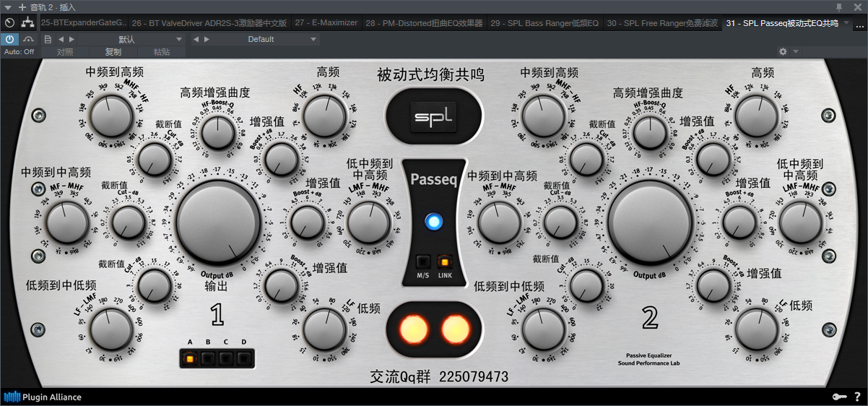Switch to 25-BTExpanderGate tab

(84, 23)
